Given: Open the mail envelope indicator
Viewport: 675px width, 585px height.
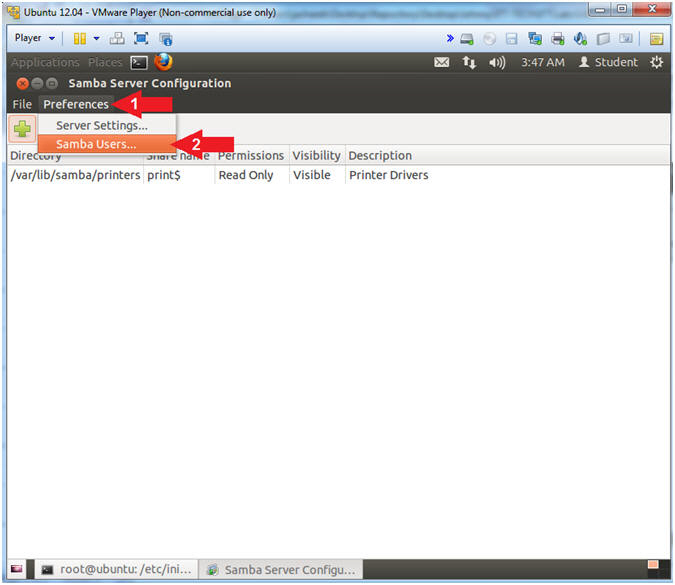Looking at the screenshot, I should tap(441, 63).
